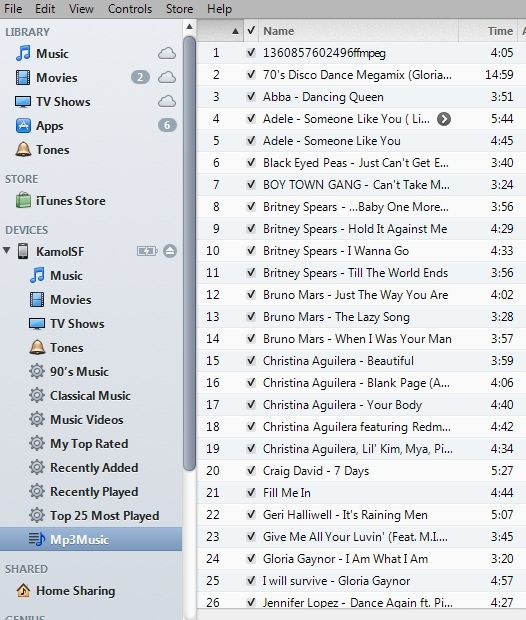Click the Apps badge showing 6

click(x=167, y=125)
